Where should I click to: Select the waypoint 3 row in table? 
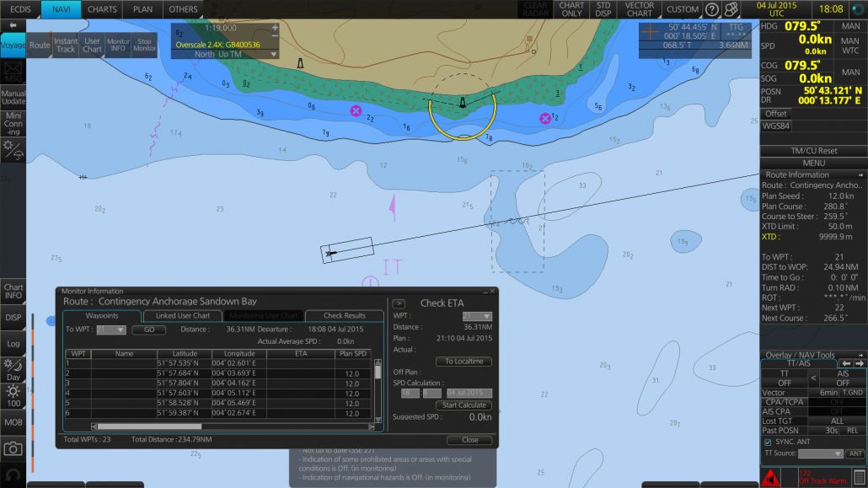point(220,383)
